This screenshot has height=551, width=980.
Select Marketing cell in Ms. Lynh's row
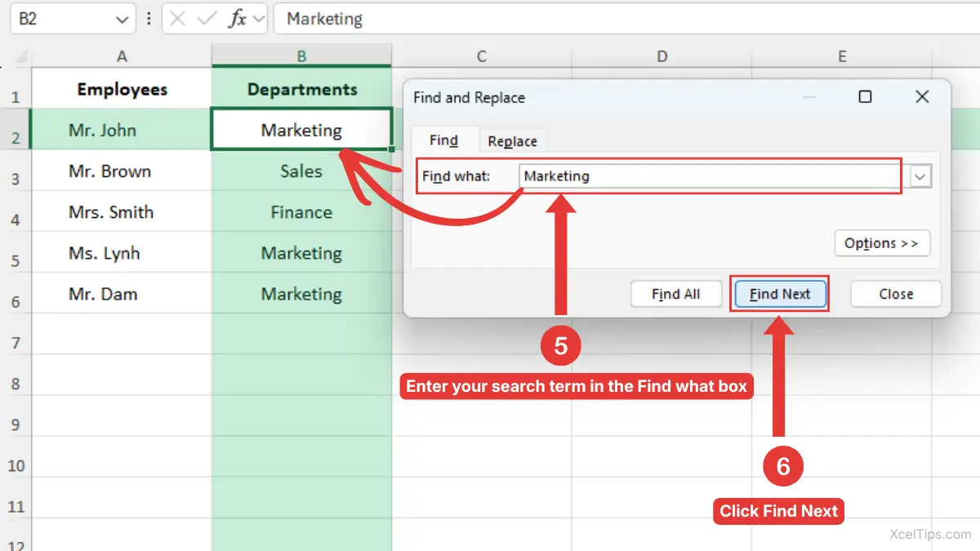(x=302, y=253)
